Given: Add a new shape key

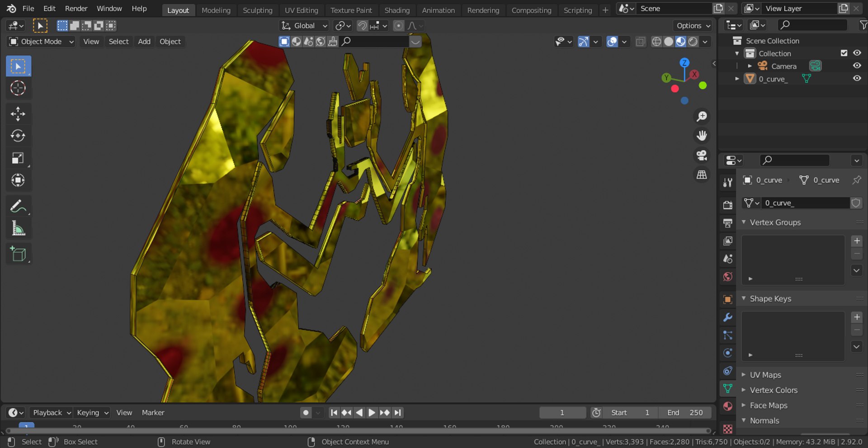Looking at the screenshot, I should point(857,317).
